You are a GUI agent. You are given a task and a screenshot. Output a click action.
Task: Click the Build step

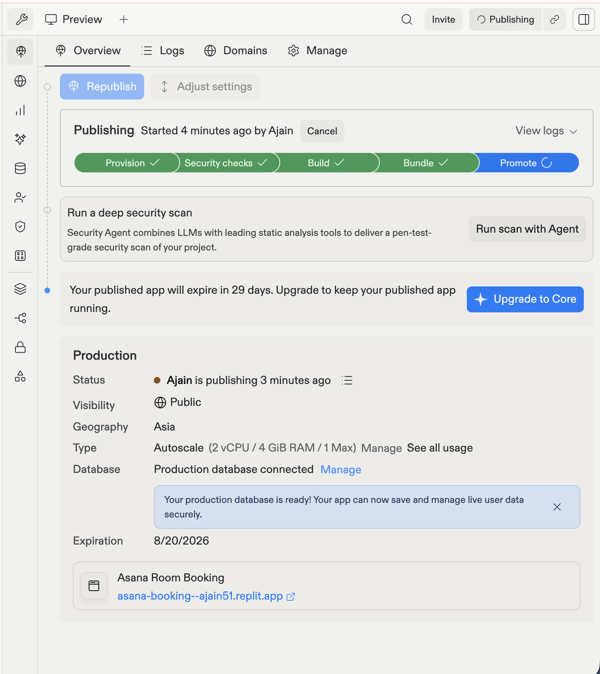326,163
